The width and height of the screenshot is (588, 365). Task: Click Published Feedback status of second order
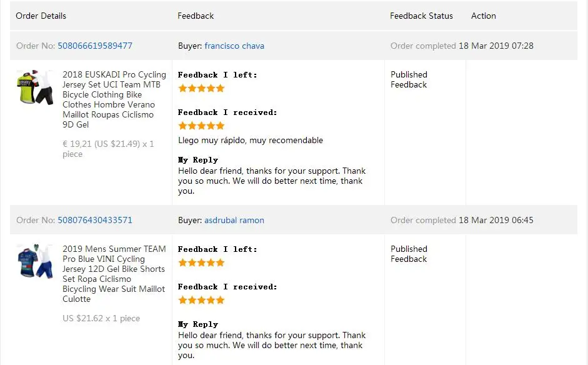(x=409, y=254)
